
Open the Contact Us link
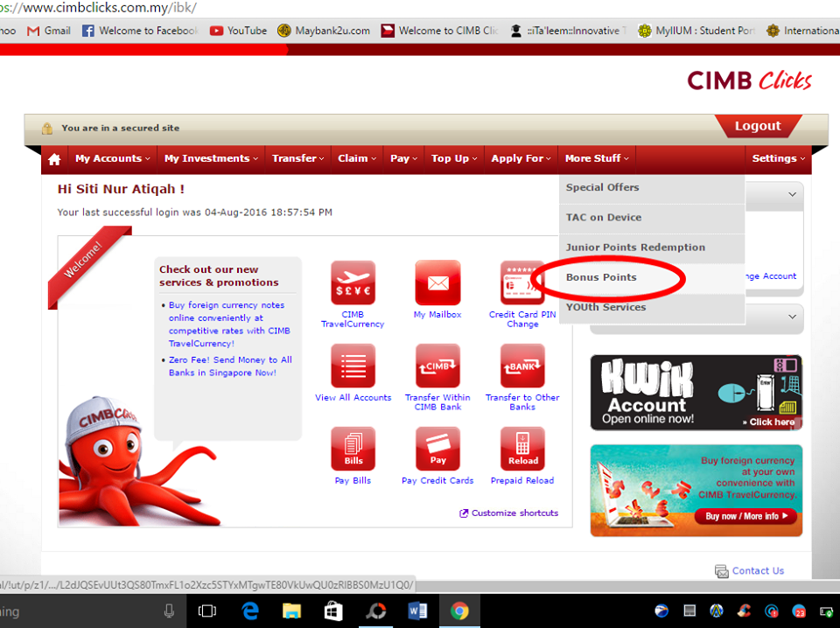[758, 571]
